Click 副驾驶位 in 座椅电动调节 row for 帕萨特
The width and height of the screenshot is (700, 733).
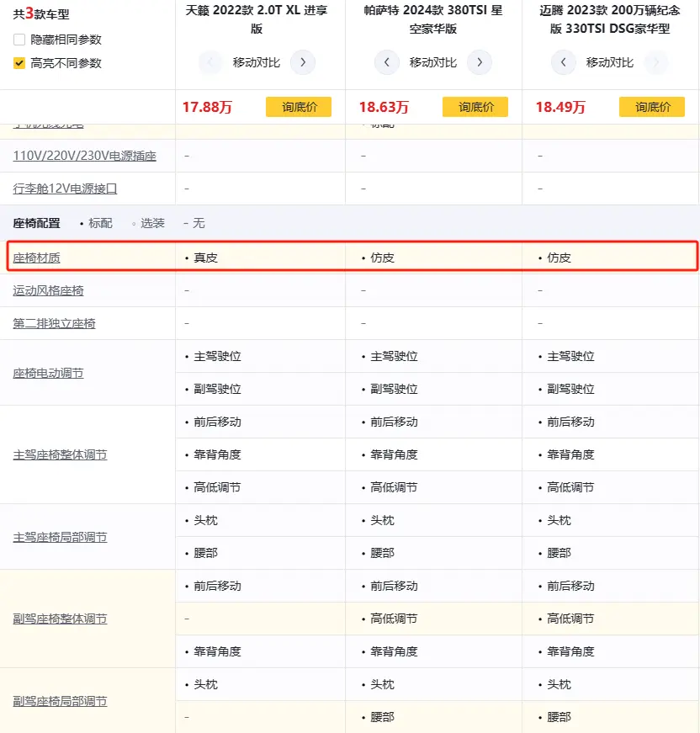tap(394, 389)
